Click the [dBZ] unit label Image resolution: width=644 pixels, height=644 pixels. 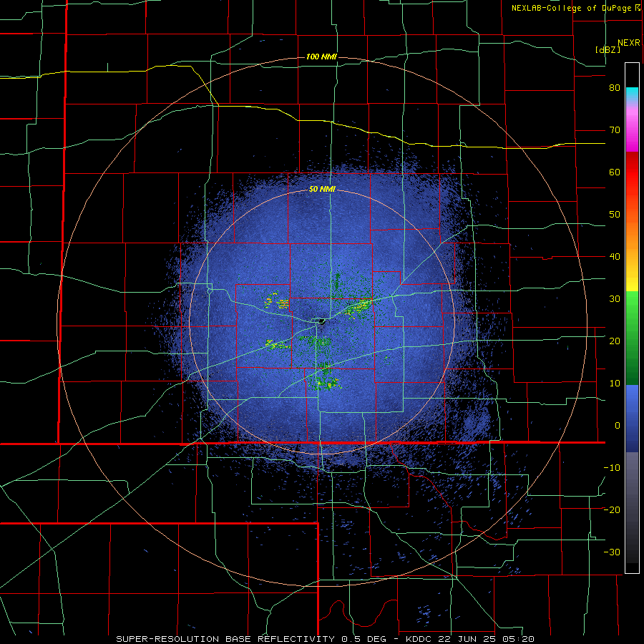click(608, 49)
